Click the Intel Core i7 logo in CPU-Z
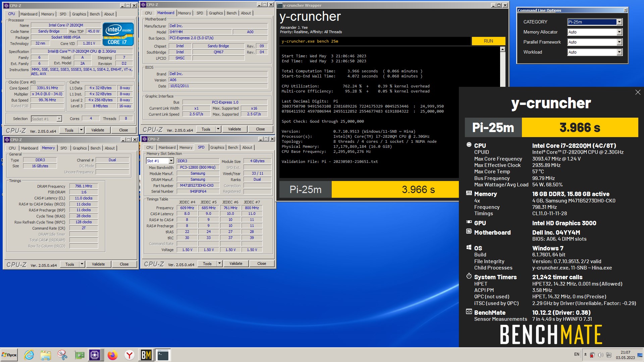644x362 pixels. pyautogui.click(x=118, y=34)
